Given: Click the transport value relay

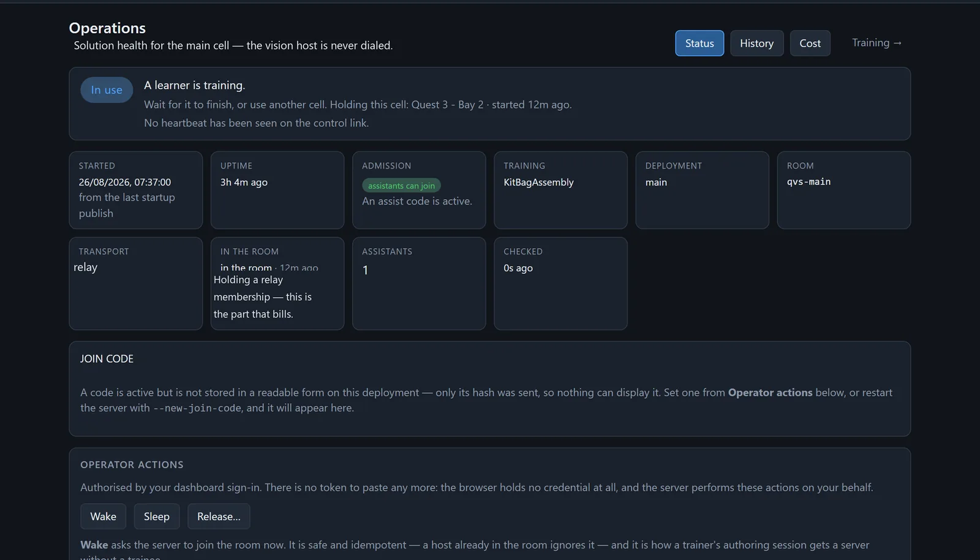Looking at the screenshot, I should pyautogui.click(x=85, y=267).
